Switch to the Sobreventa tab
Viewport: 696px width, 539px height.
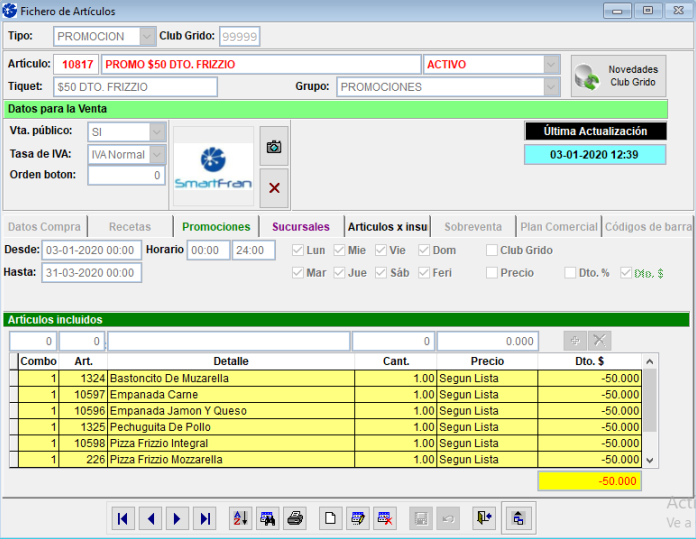click(473, 226)
